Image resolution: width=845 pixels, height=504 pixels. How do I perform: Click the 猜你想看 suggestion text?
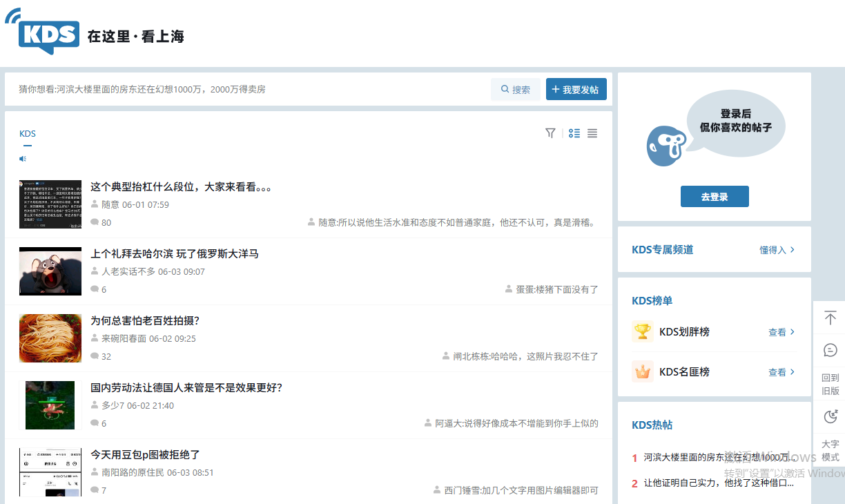point(142,90)
